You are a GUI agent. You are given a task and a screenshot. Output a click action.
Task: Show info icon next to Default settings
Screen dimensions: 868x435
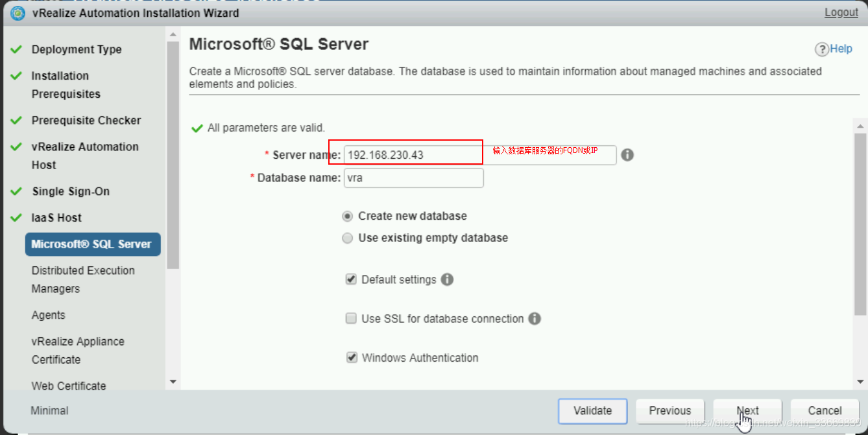[447, 279]
